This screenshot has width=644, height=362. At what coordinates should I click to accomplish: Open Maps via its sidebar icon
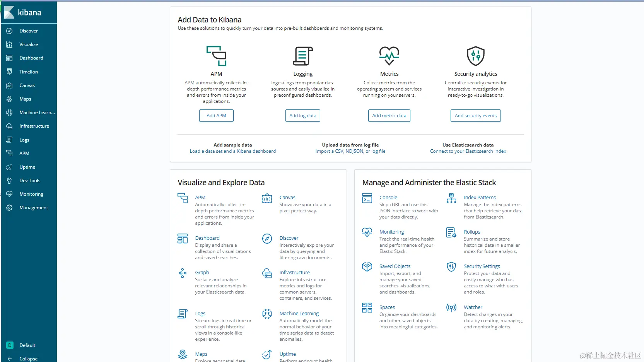[9, 99]
